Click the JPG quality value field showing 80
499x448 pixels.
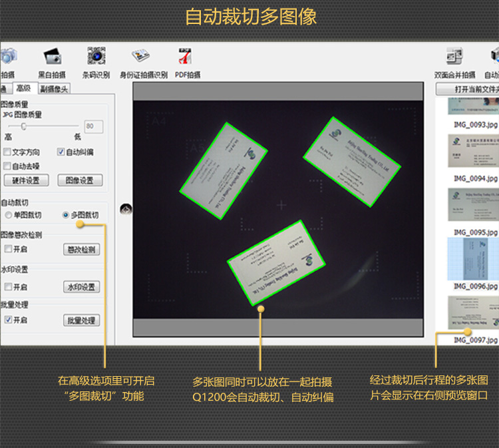click(x=94, y=126)
